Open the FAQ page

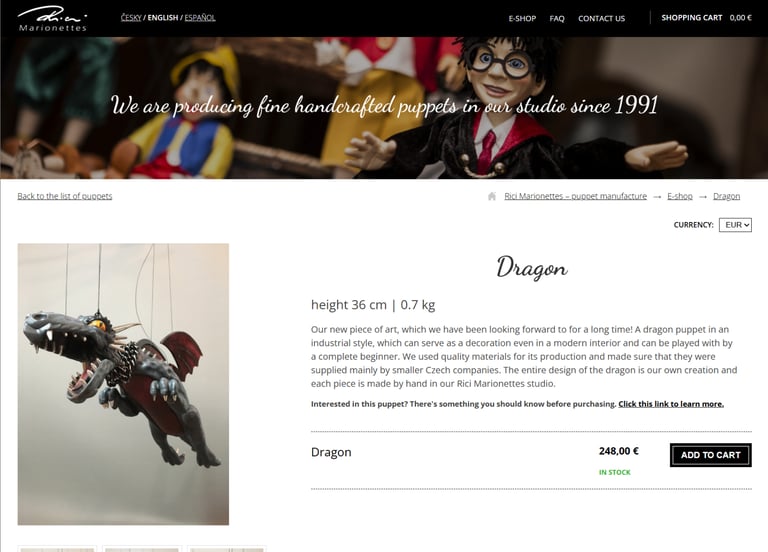[x=557, y=19]
